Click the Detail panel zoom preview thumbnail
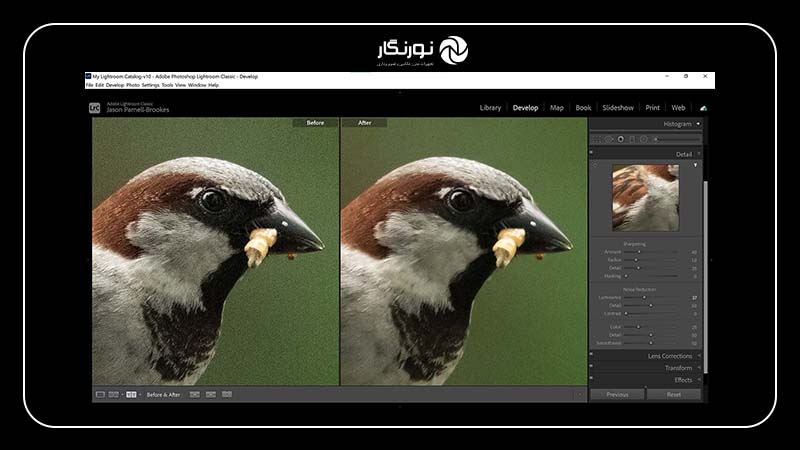The height and width of the screenshot is (450, 800). pos(645,198)
